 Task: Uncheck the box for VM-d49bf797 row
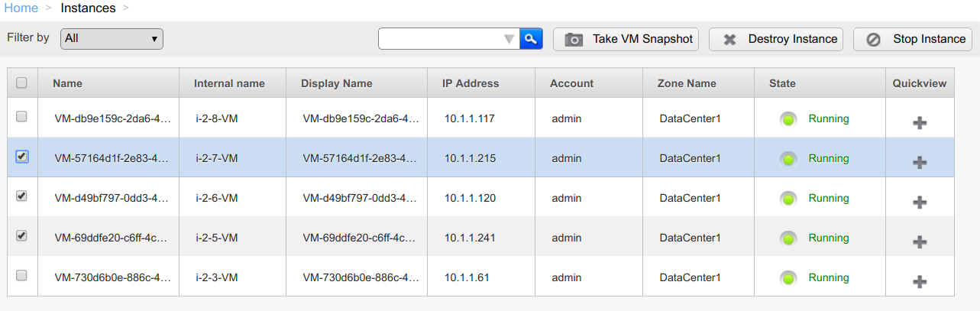point(21,196)
